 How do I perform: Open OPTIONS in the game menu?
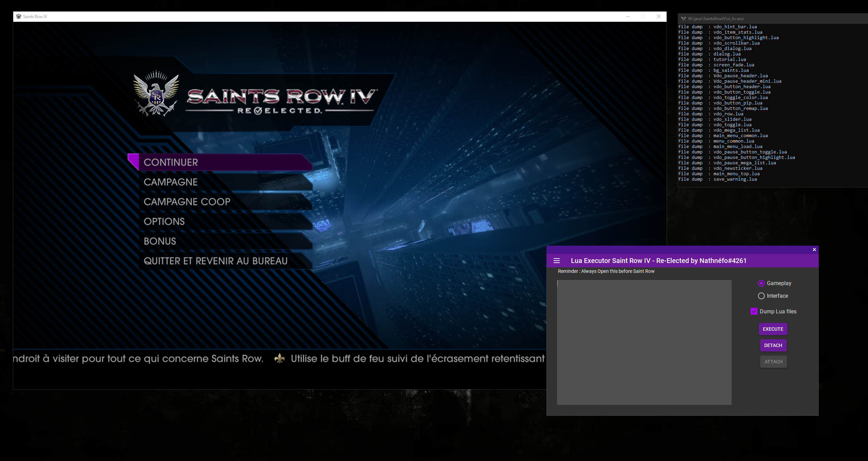click(x=226, y=221)
